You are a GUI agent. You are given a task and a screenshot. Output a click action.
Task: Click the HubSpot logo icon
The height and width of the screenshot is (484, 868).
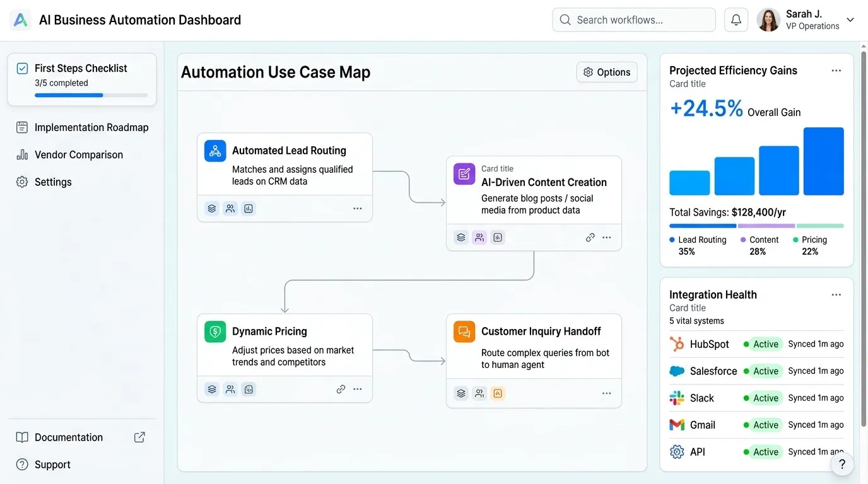point(677,344)
